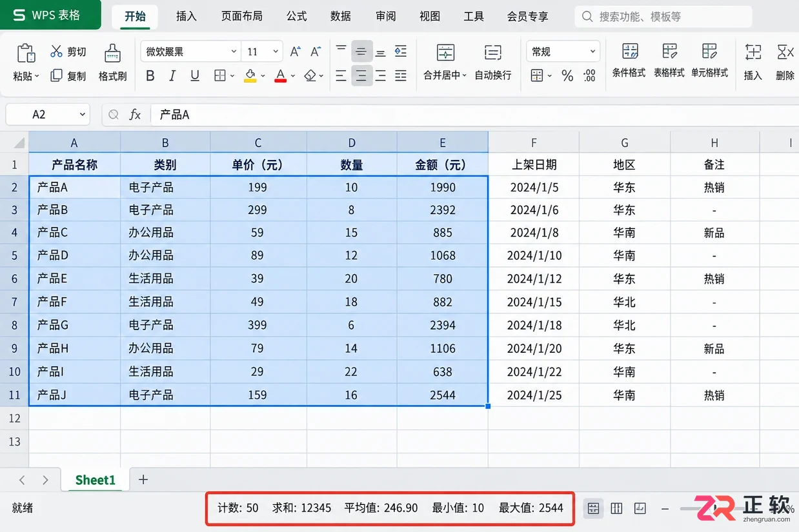This screenshot has height=532, width=799.
Task: Expand the Paste (粘贴) options arrow
Action: (x=37, y=76)
